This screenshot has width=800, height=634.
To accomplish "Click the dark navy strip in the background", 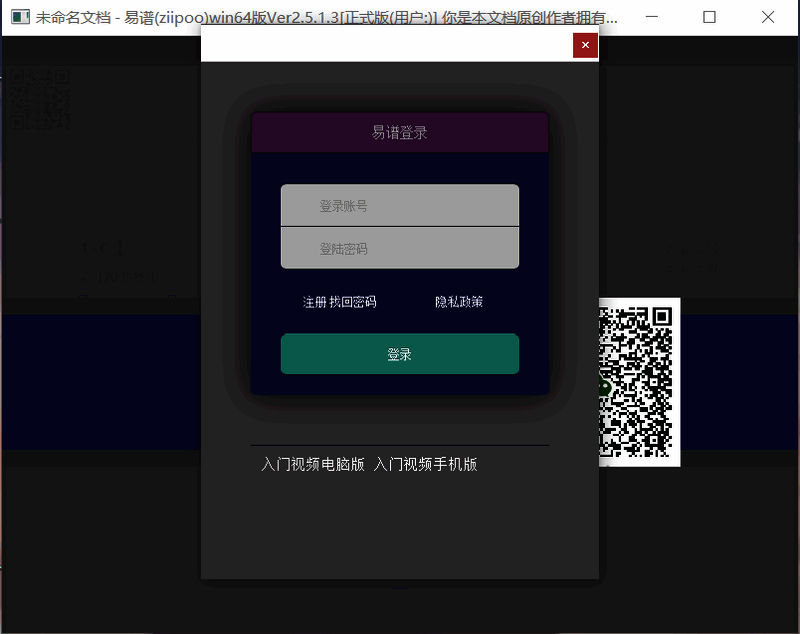I will tap(100, 380).
